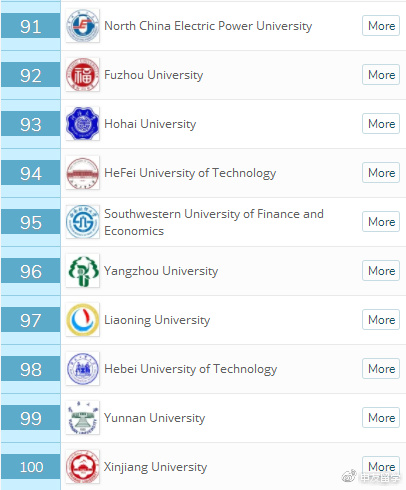Open More for Fuzhou University
The image size is (406, 490).
pos(381,75)
